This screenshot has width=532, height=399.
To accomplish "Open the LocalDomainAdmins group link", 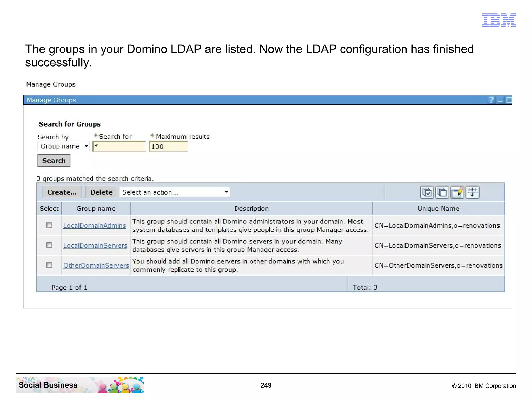I will click(x=95, y=225).
